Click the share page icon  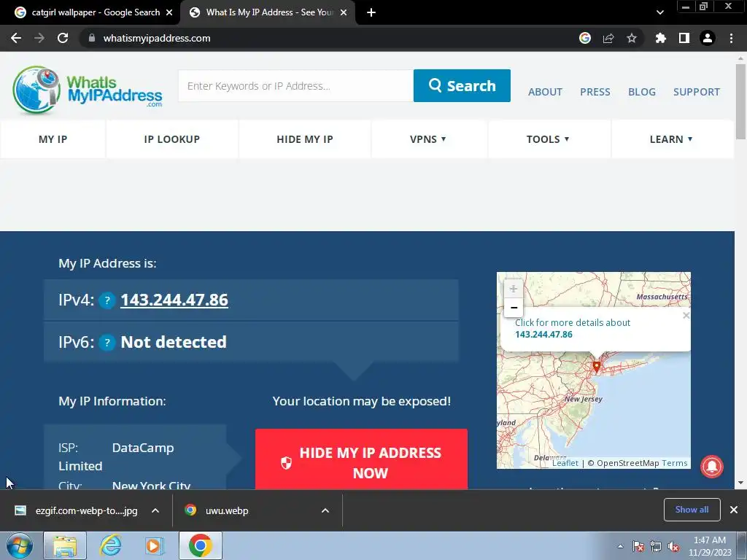(608, 38)
